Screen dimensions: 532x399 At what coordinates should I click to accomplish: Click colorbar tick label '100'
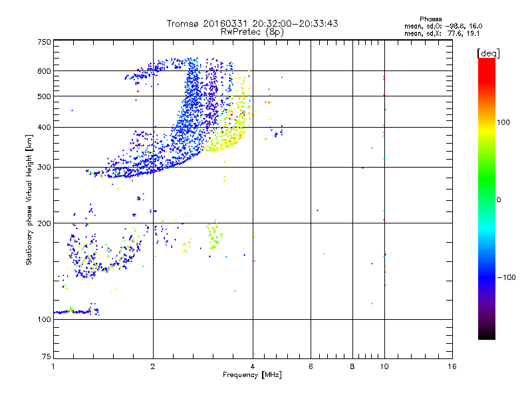(503, 122)
